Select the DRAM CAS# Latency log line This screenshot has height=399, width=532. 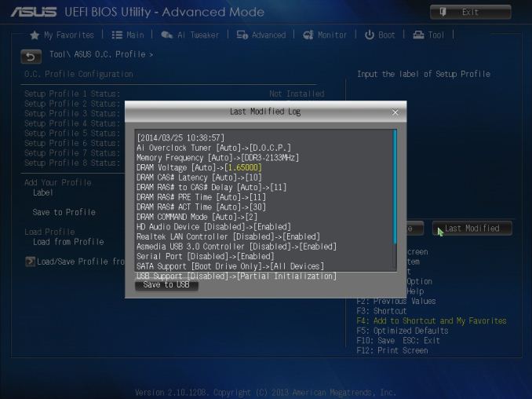pyautogui.click(x=199, y=178)
